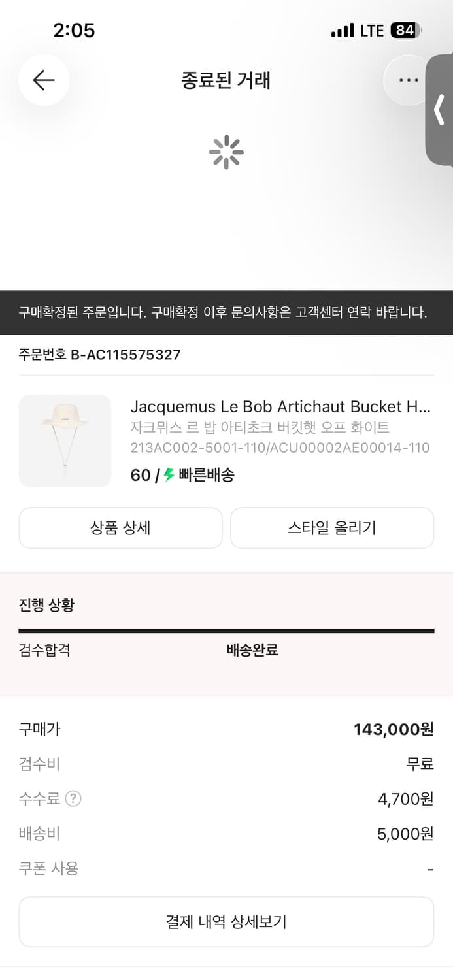Select the 종료된 거래 header title

[226, 80]
